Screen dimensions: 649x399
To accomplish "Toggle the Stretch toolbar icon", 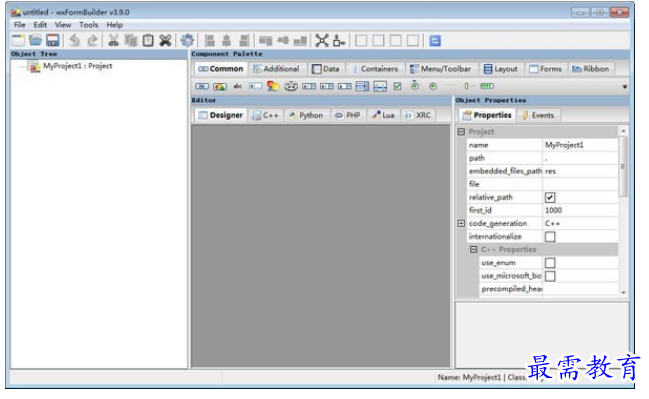I will [x=339, y=41].
